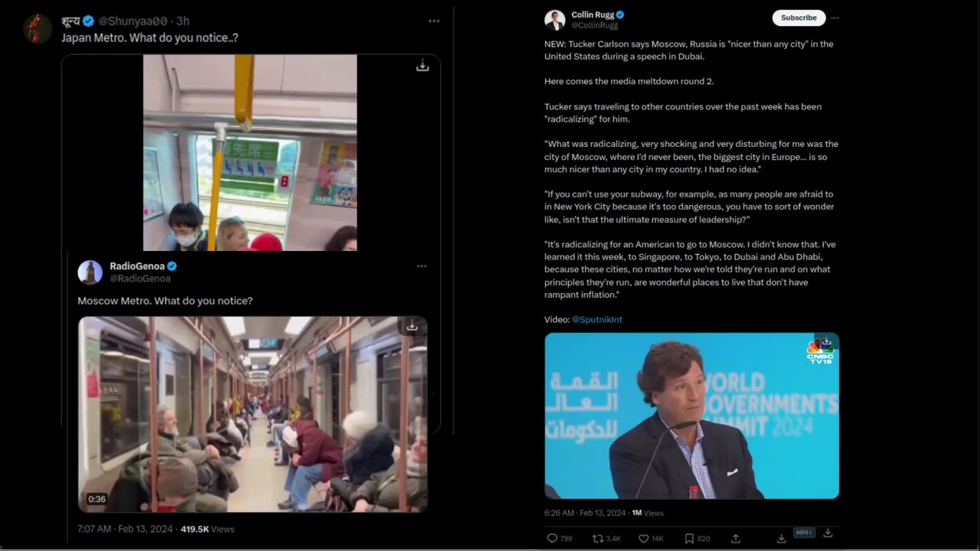
Task: Click Shunyaa00 verified badge
Action: point(88,21)
